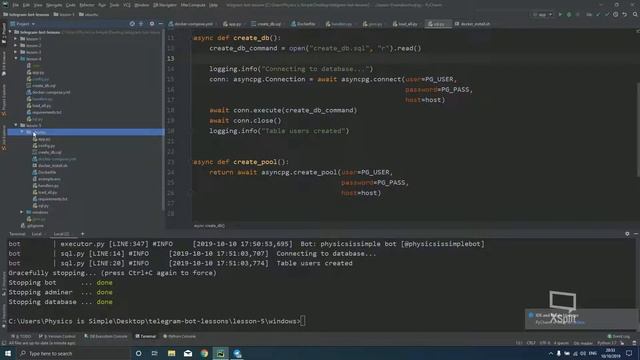The image size is (640, 360).
Task: Open Task View on the taskbar
Action: 155,353
